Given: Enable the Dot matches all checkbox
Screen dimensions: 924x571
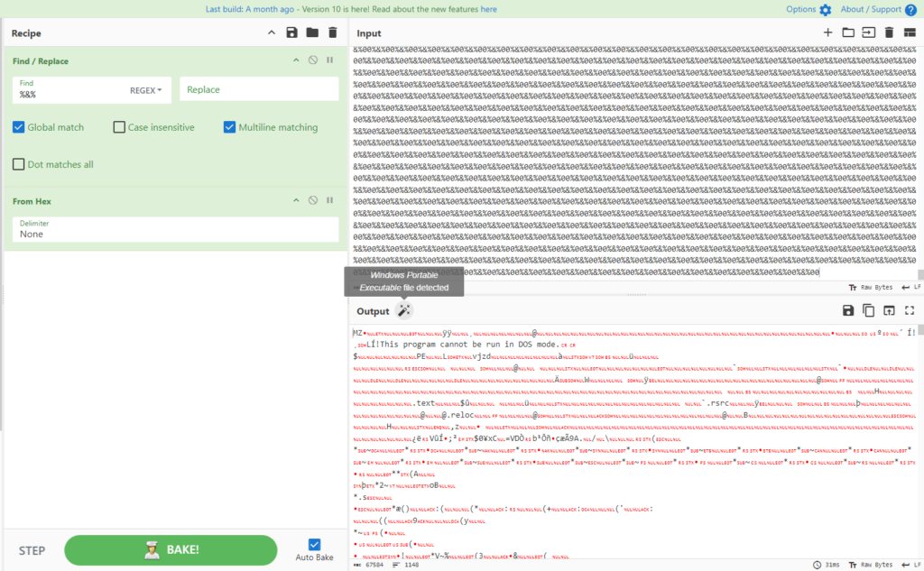Looking at the screenshot, I should (18, 164).
